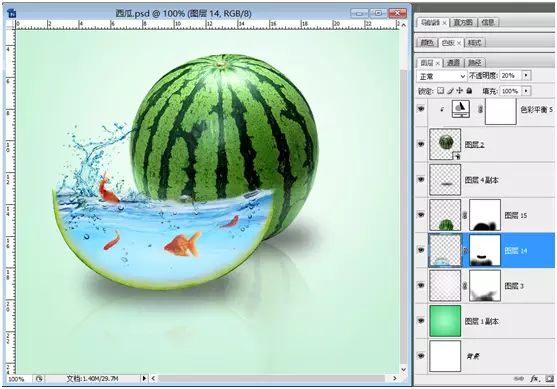Viewport: 557px width, 389px height.
Task: Expand the opacity slider arrow beside 20%
Action: [526, 76]
